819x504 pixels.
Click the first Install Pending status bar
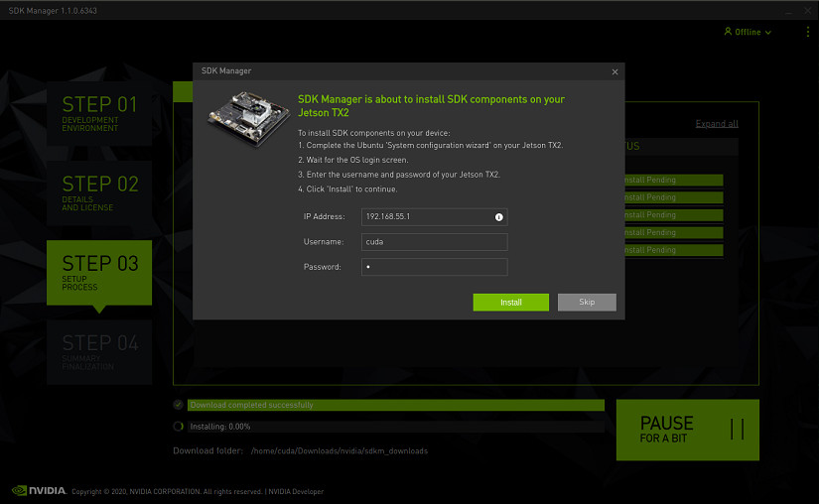(674, 180)
